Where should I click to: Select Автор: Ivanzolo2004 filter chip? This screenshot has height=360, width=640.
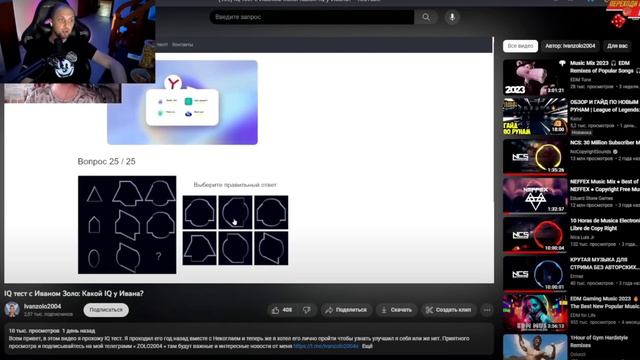tap(570, 46)
